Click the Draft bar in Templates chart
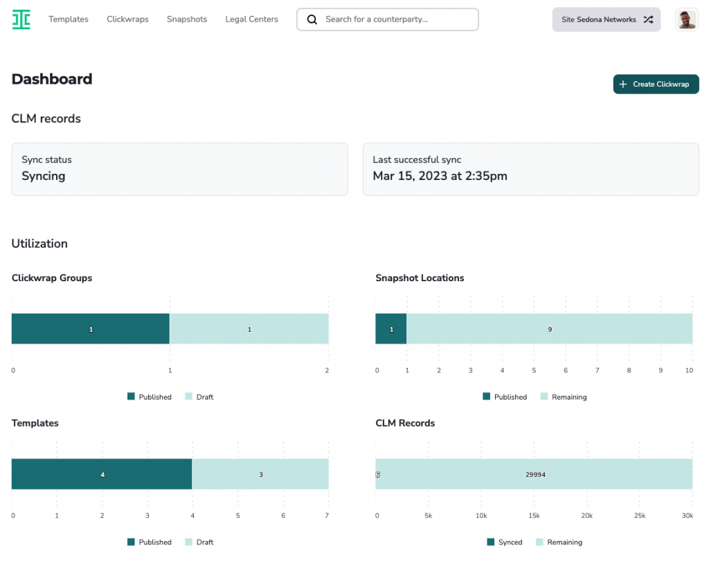 [260, 474]
